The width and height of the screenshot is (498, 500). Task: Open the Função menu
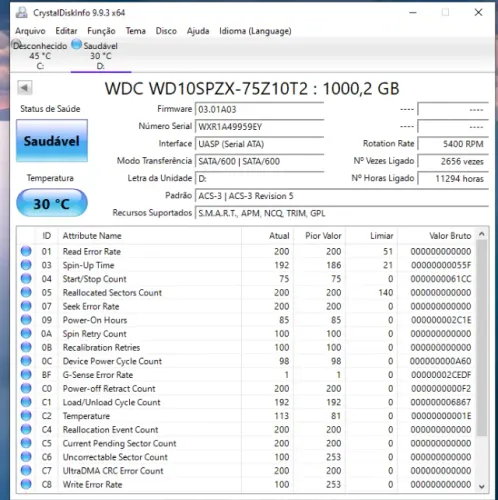pos(101,31)
